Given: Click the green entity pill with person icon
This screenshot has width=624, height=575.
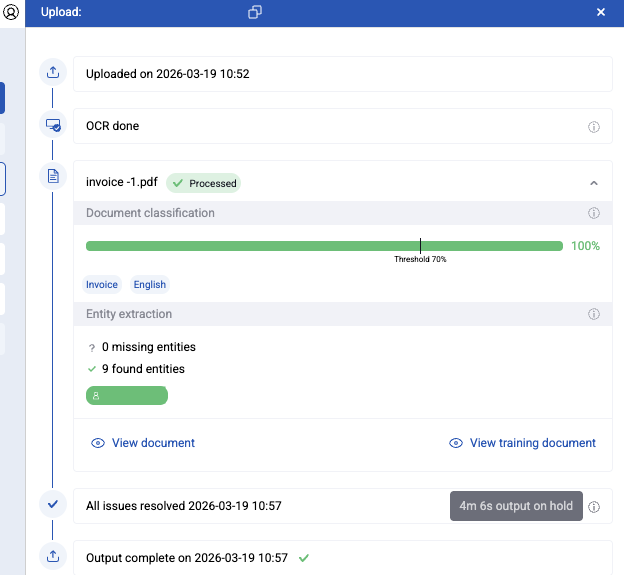Looking at the screenshot, I should (127, 396).
